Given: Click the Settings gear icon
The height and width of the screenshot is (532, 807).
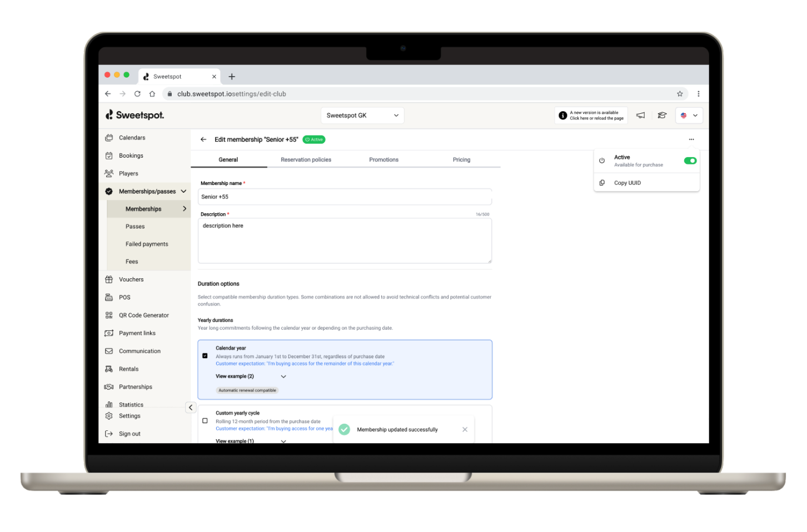Looking at the screenshot, I should tap(109, 416).
